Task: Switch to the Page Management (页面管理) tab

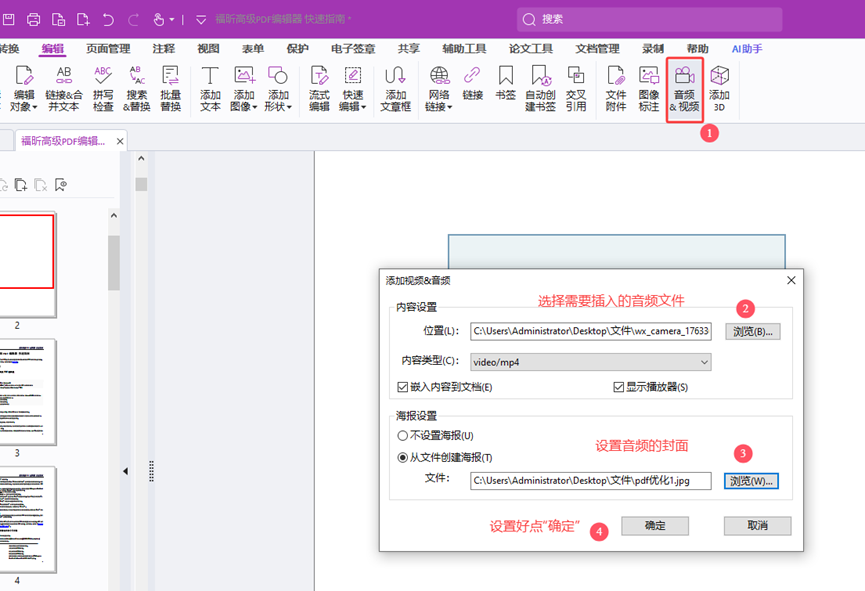Action: coord(108,48)
